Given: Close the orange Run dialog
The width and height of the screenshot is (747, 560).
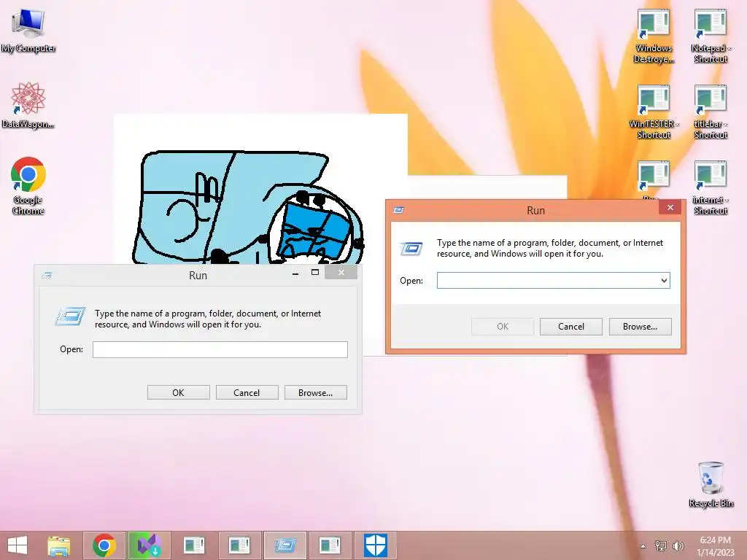Looking at the screenshot, I should pyautogui.click(x=670, y=208).
